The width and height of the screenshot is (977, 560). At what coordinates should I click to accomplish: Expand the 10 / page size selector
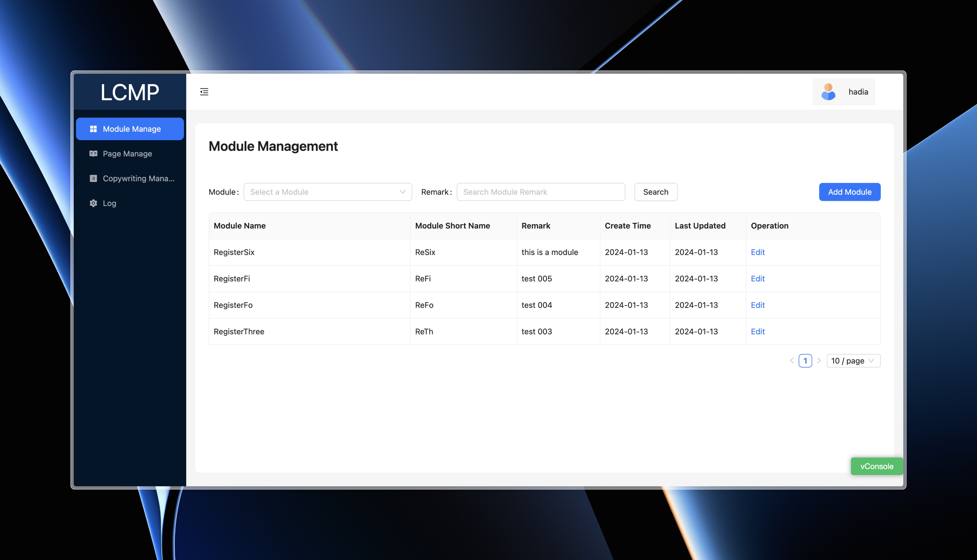[854, 361]
